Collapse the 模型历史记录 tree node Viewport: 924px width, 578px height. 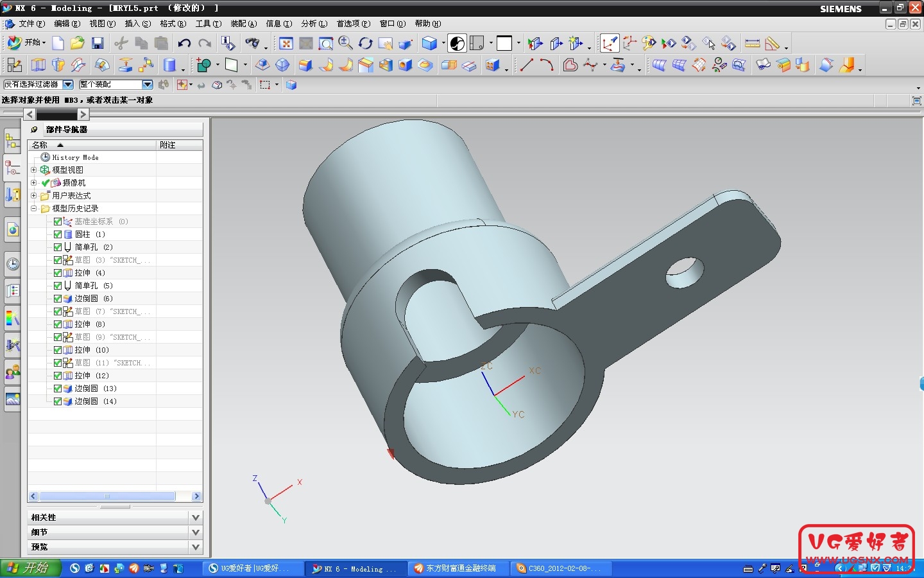coord(34,208)
